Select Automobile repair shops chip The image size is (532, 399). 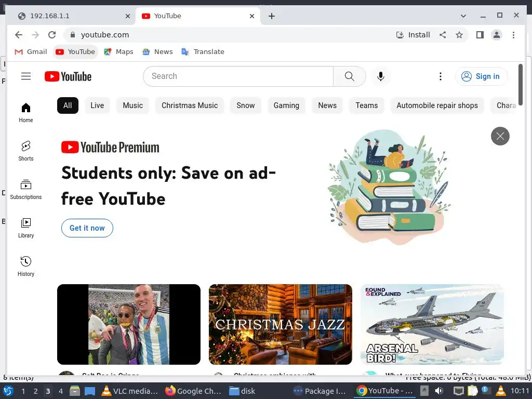click(437, 105)
